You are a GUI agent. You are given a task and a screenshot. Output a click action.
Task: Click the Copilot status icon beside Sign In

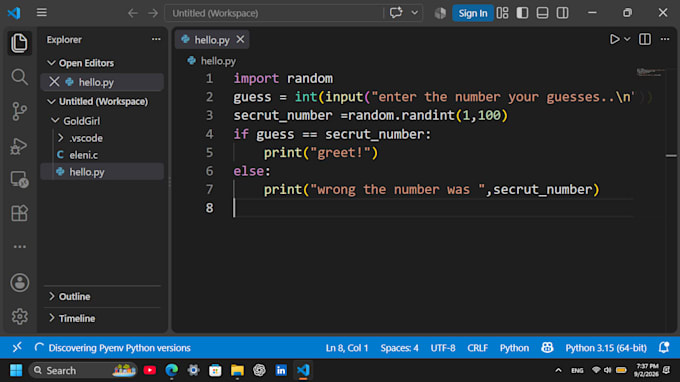pos(440,13)
